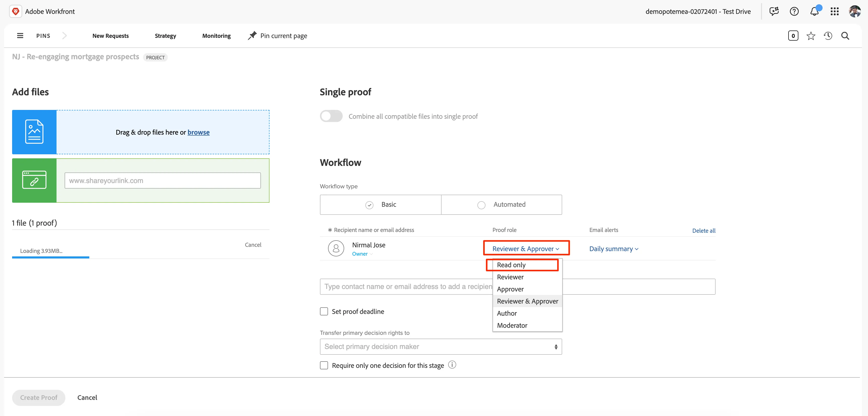The height and width of the screenshot is (416, 868).
Task: Choose Read only from role list
Action: coord(527,265)
